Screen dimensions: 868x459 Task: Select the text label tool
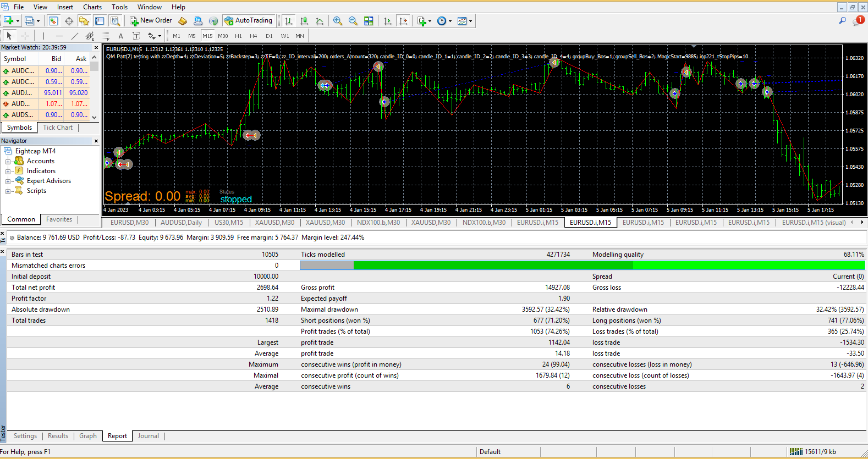point(120,36)
